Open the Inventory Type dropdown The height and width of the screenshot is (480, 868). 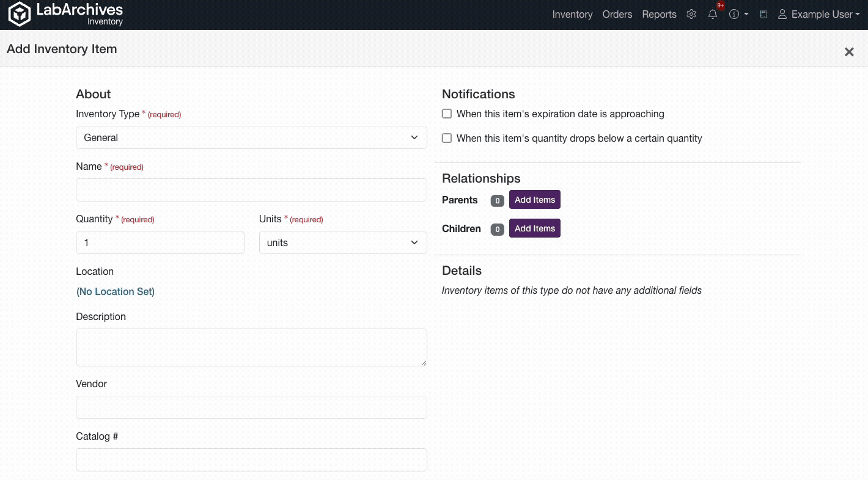tap(251, 137)
